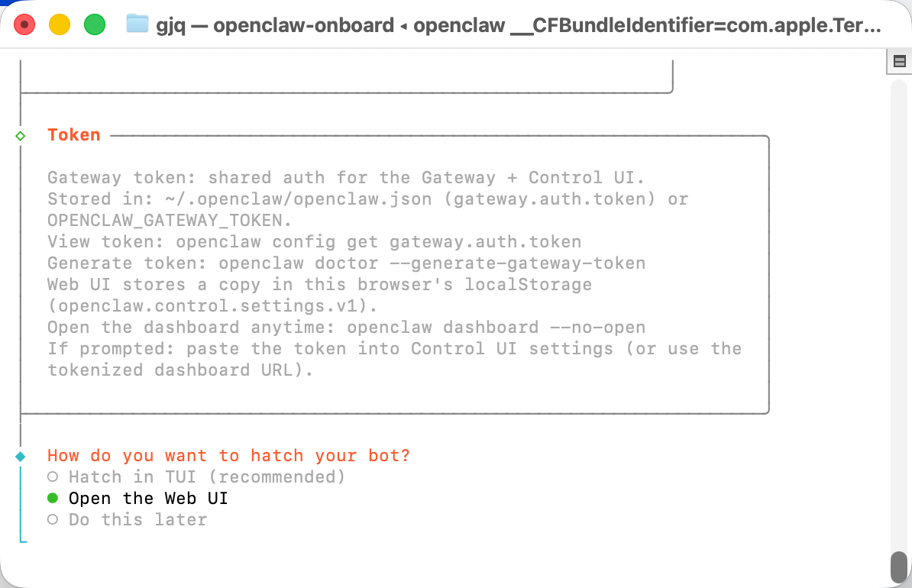Click the window title text 'gjq — openclaw-onboard'

[x=275, y=25]
